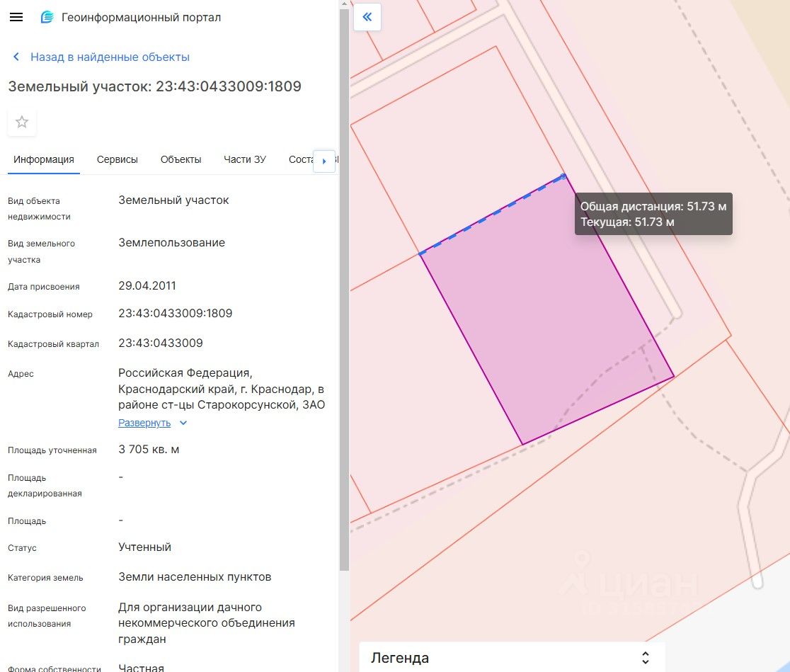Click the heading Земельный участок: 23:43:0433009:1809
The width and height of the screenshot is (790, 672).
[x=155, y=86]
